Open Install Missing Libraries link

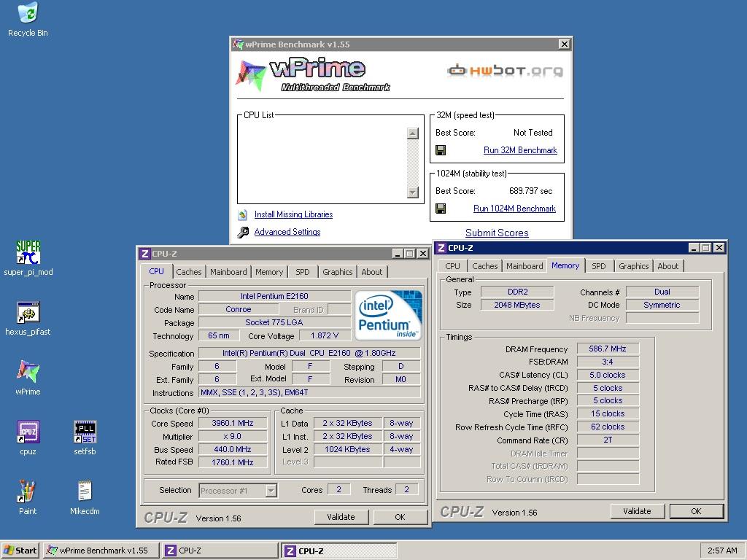click(x=293, y=214)
